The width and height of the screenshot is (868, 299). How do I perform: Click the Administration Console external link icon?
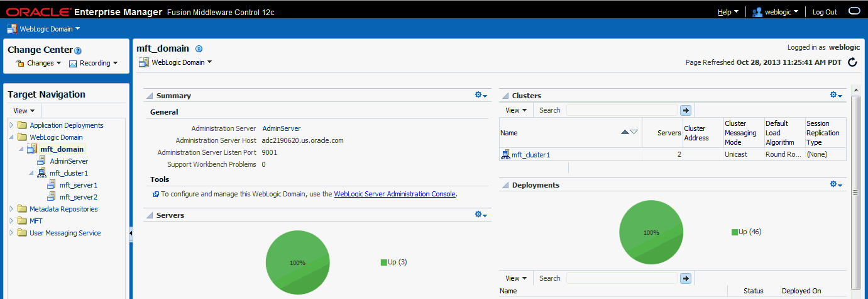coord(156,194)
